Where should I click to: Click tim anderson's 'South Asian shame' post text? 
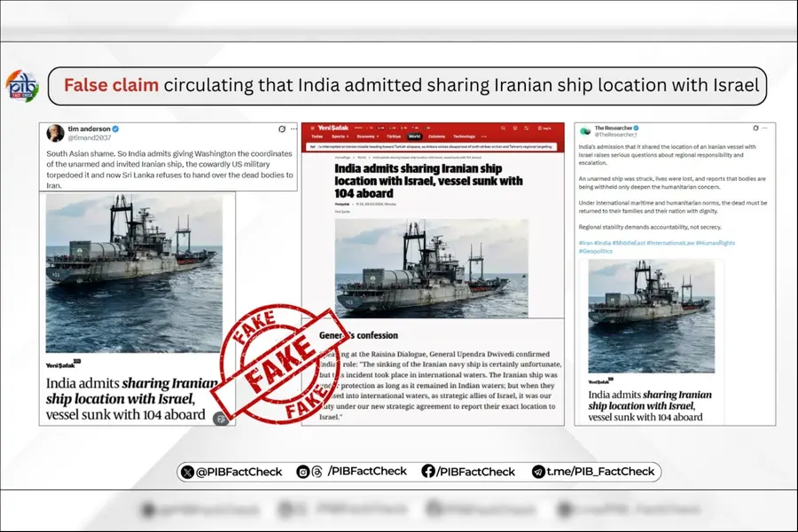(x=169, y=169)
